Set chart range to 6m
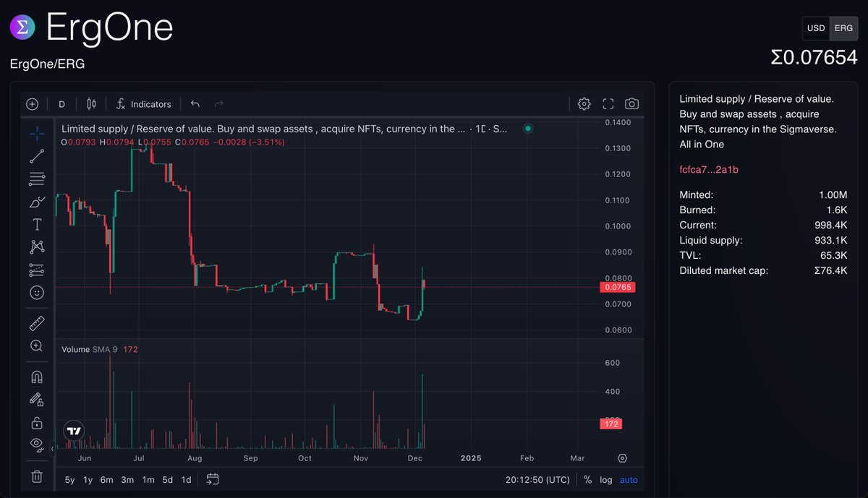This screenshot has height=498, width=868. point(106,480)
